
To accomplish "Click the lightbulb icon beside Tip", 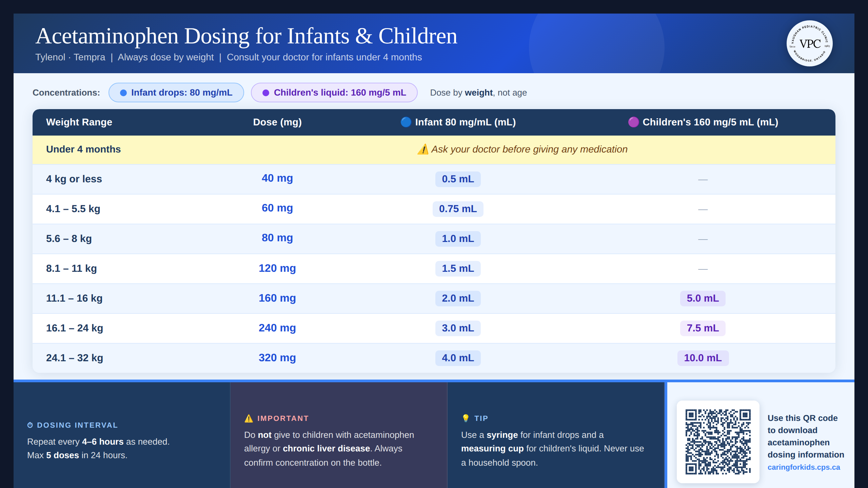I will pos(466,418).
